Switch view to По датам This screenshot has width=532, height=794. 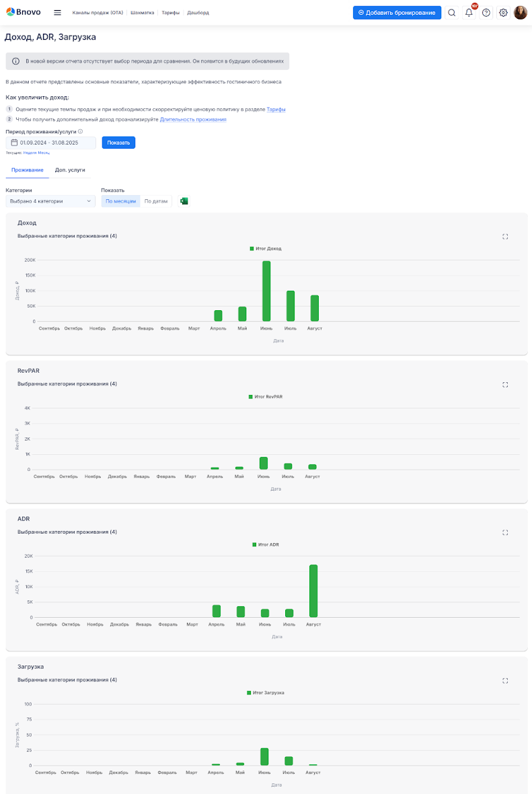pyautogui.click(x=156, y=201)
